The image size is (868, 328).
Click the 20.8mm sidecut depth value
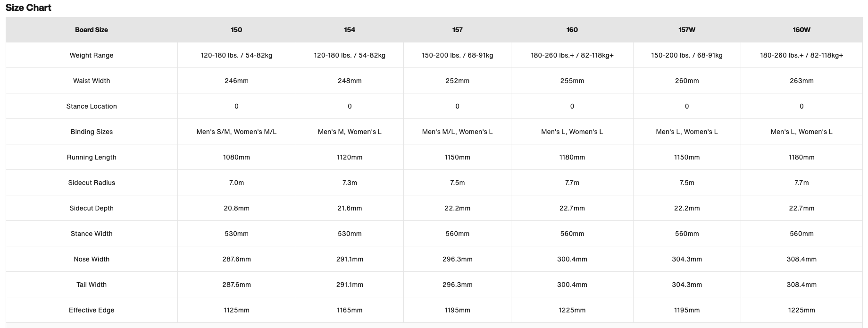coord(236,208)
